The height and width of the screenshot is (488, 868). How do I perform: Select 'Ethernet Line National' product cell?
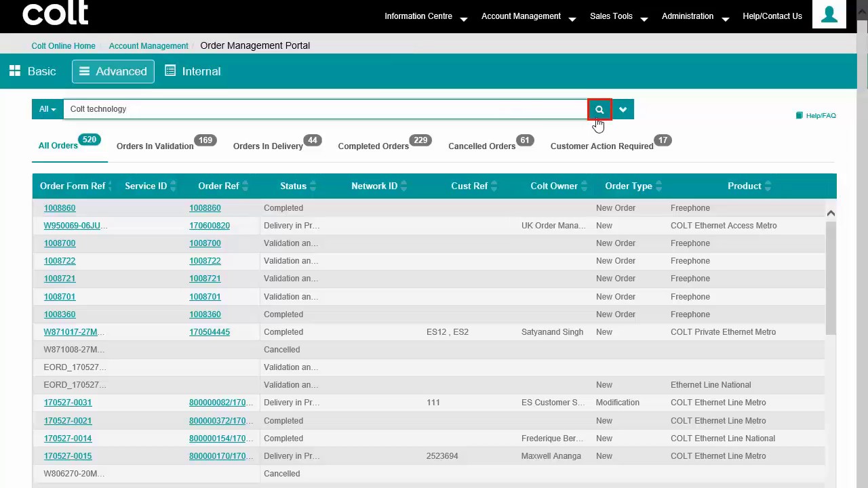tap(711, 385)
